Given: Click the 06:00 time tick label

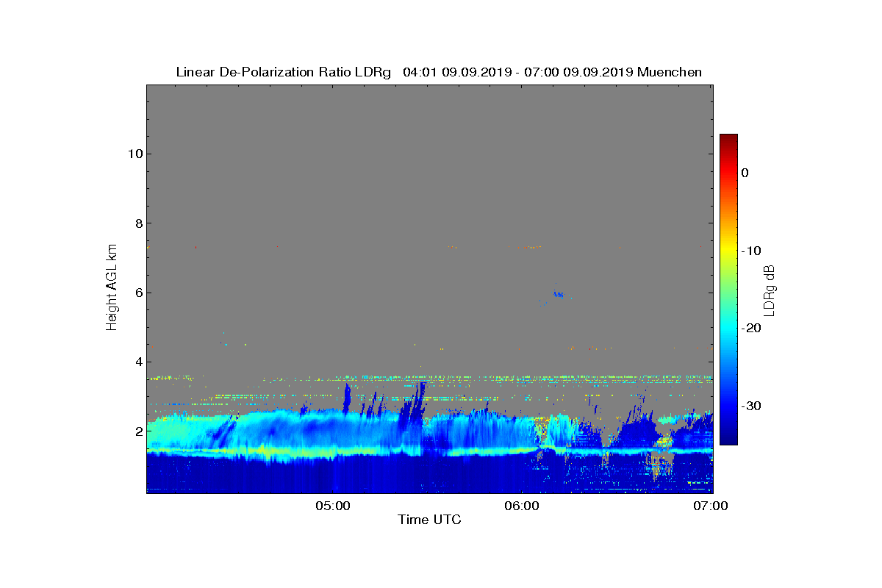Looking at the screenshot, I should pos(522,506).
